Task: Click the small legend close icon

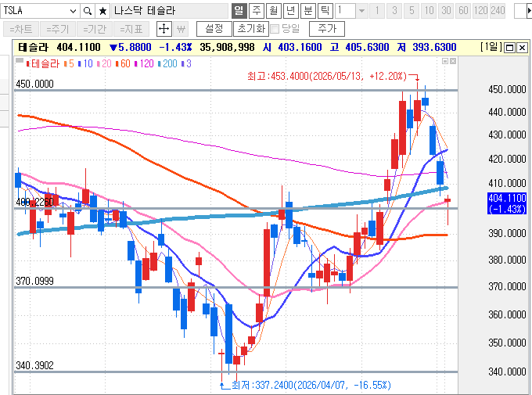Action: click(x=453, y=61)
